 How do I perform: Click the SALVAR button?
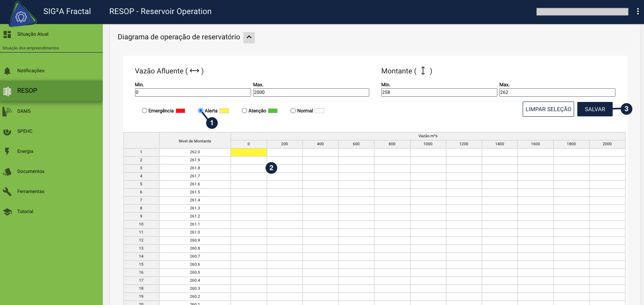(x=595, y=109)
